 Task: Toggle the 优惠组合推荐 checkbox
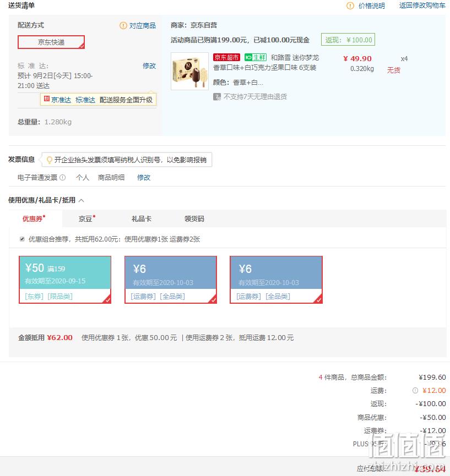[x=22, y=239]
